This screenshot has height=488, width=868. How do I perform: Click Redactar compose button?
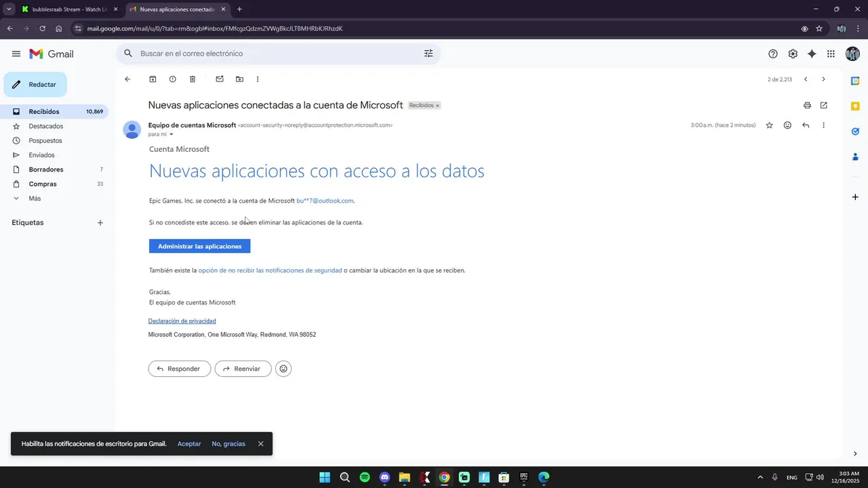pyautogui.click(x=35, y=85)
